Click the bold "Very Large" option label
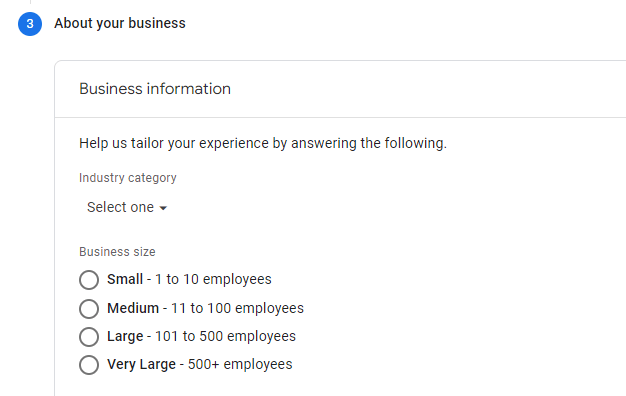The image size is (626, 396). tap(141, 364)
